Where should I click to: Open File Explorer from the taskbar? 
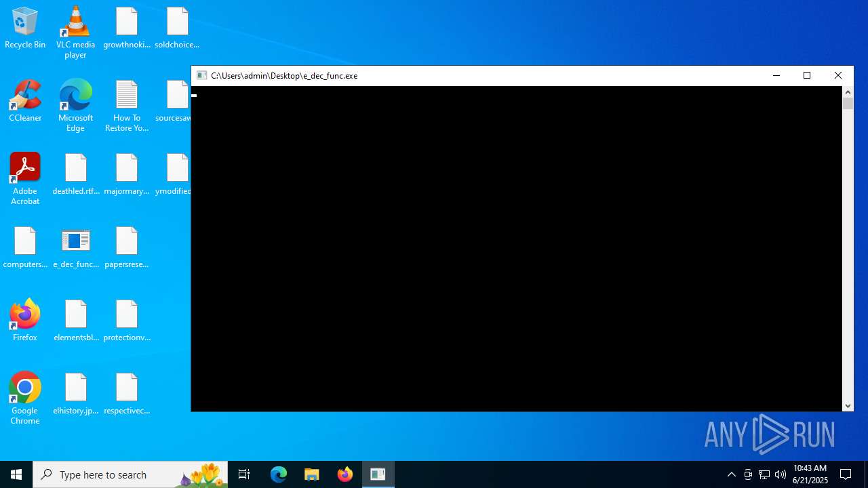pos(312,474)
